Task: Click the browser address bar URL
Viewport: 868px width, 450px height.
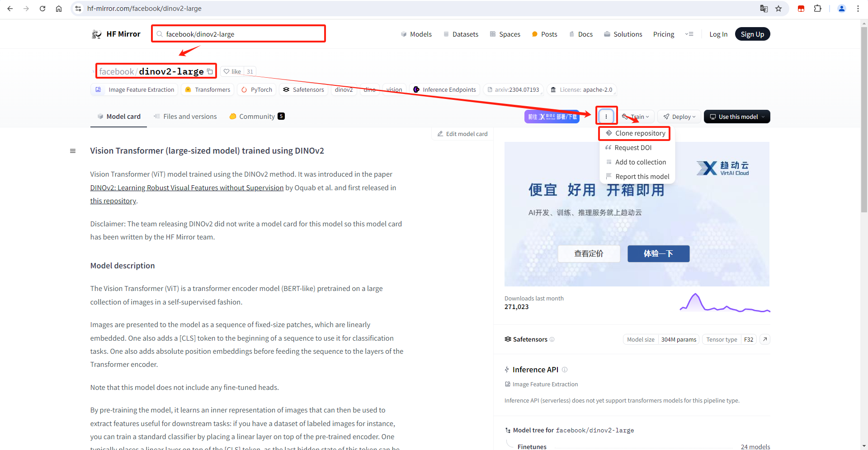Action: pyautogui.click(x=144, y=9)
